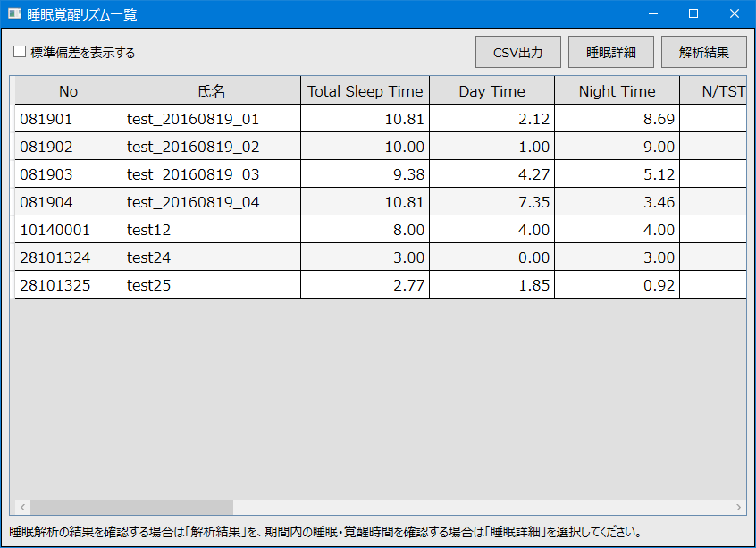Click Day Time value 4.27
This screenshot has height=548, width=756.
(491, 173)
